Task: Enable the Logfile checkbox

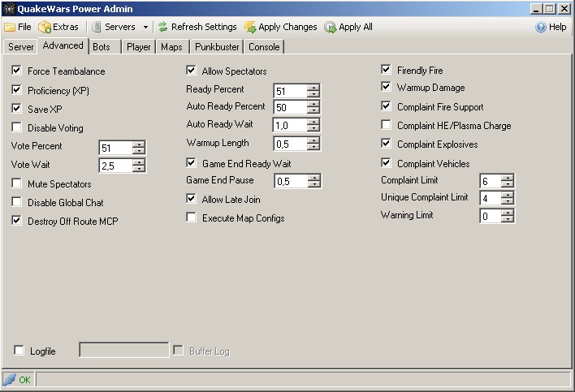Action: click(x=19, y=351)
